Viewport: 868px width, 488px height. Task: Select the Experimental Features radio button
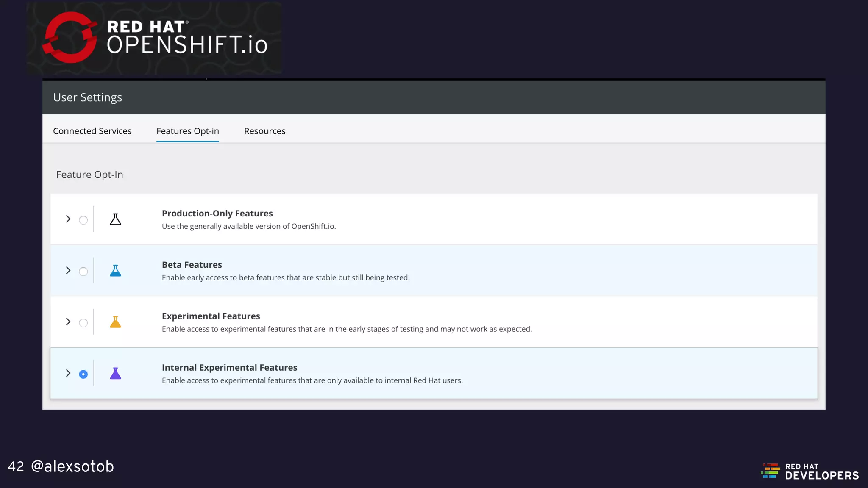[x=83, y=323]
